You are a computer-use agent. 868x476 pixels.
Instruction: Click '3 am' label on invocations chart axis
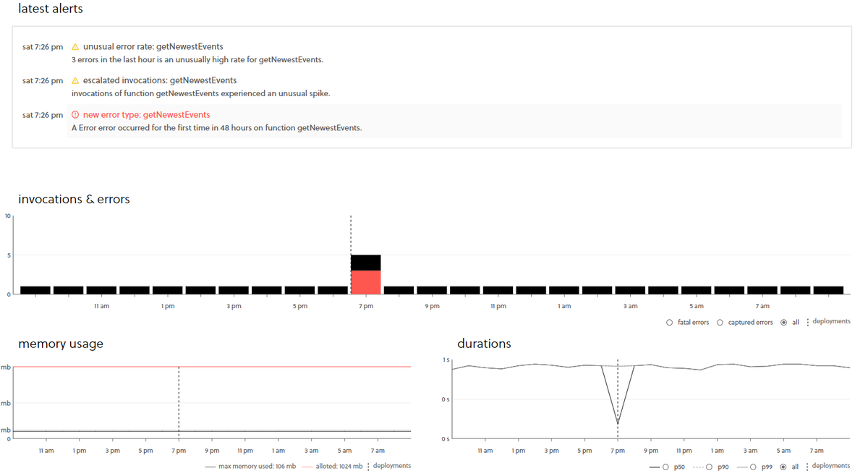(631, 306)
